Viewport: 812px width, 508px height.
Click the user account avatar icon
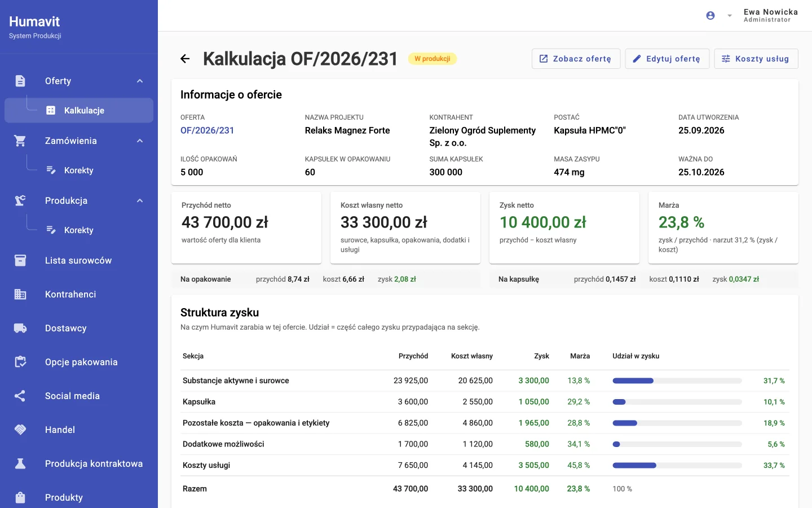[x=710, y=16]
